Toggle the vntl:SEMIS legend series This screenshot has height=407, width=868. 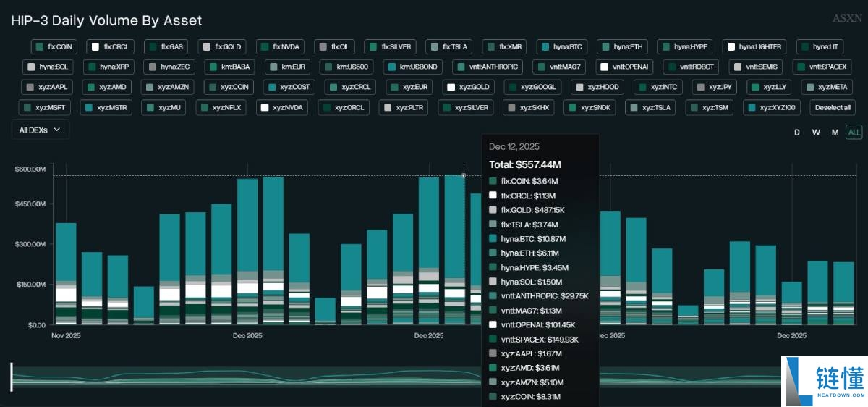[756, 67]
